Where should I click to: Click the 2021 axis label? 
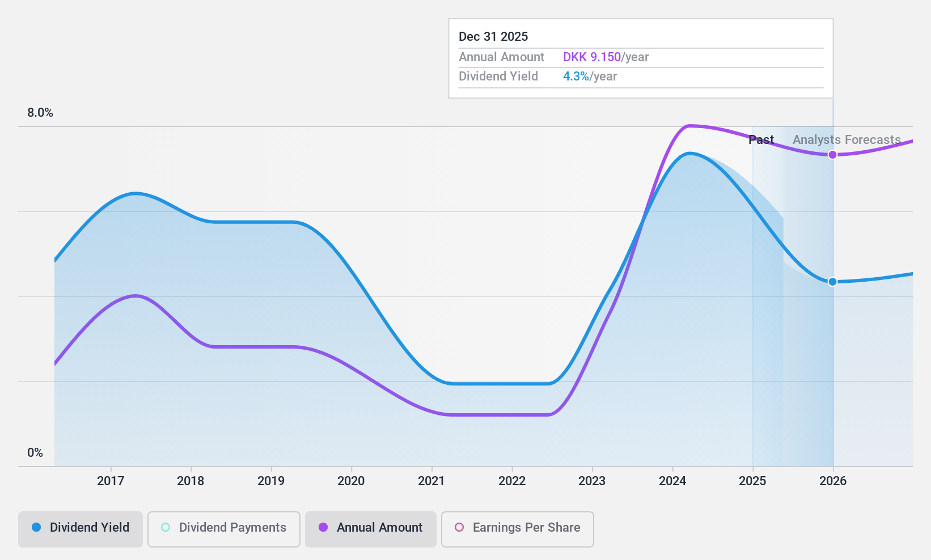click(431, 481)
